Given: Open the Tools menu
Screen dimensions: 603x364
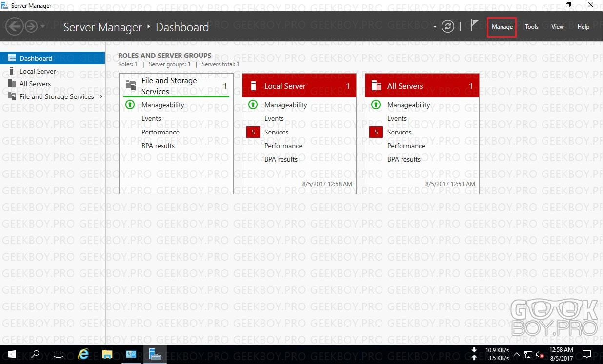Looking at the screenshot, I should 532,27.
